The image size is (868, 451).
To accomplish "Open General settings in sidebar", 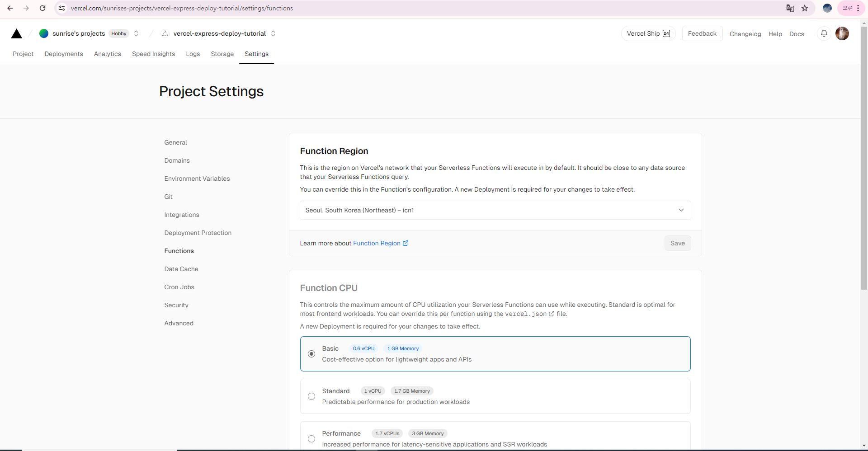I will [x=176, y=142].
